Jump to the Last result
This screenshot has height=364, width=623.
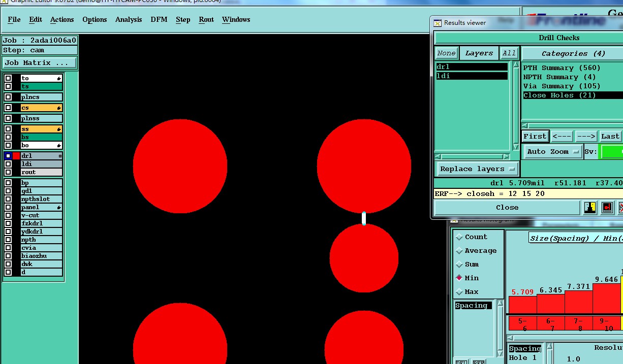click(610, 136)
